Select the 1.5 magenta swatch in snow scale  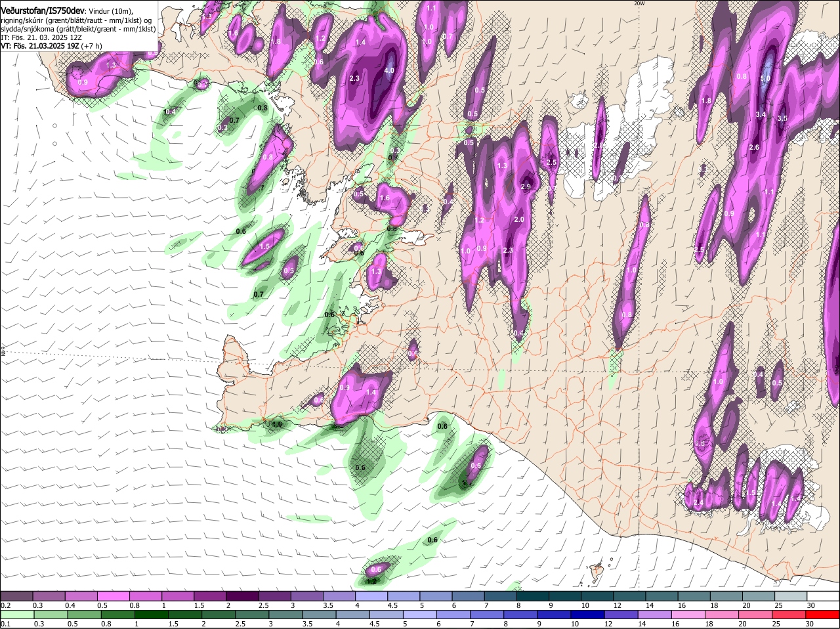[210, 596]
